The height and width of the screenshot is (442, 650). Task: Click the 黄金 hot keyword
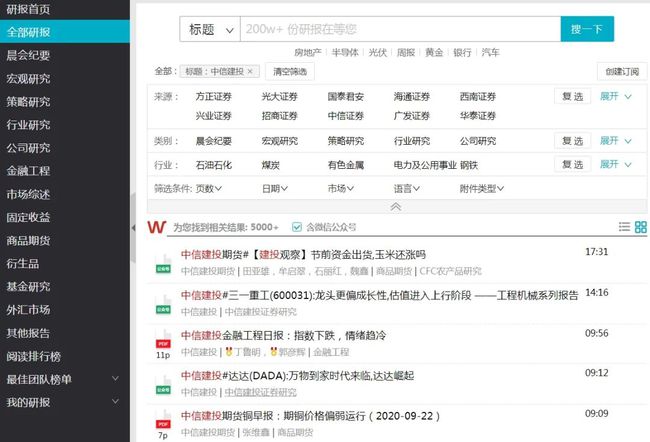click(434, 52)
